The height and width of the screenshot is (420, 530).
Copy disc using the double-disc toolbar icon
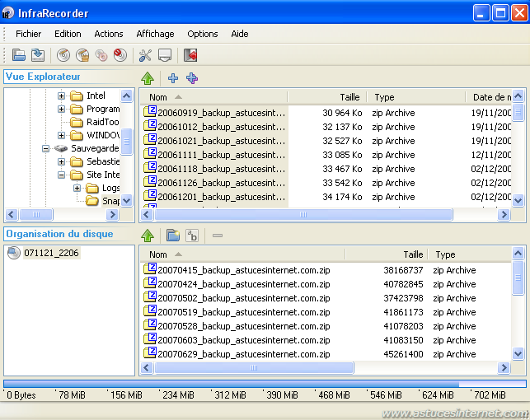click(x=101, y=55)
